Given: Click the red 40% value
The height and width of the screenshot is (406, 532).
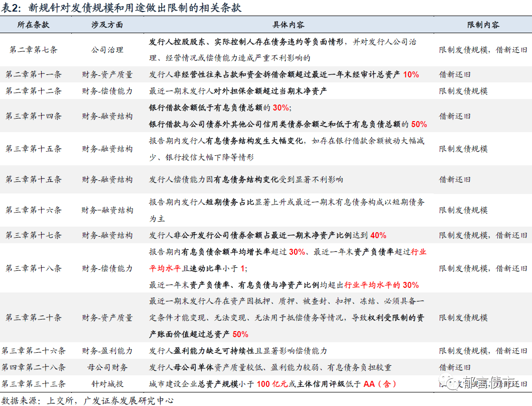Looking at the screenshot, I should (x=378, y=235).
